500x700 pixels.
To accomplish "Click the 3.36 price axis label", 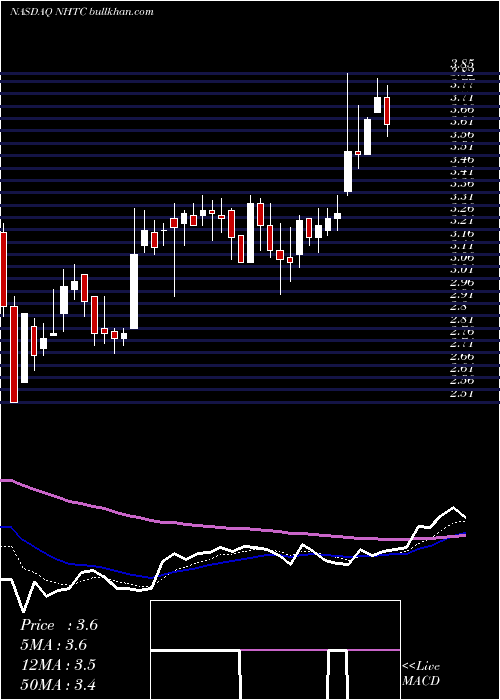I will (462, 183).
